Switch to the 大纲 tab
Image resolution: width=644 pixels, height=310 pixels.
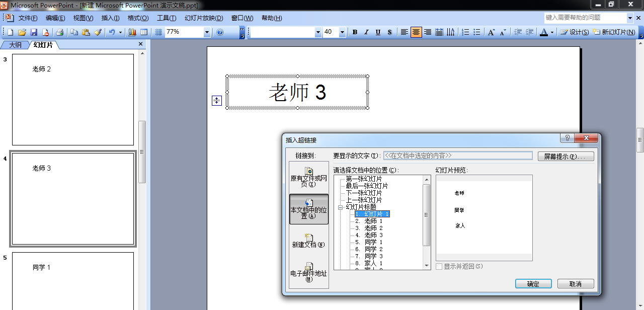[x=16, y=45]
